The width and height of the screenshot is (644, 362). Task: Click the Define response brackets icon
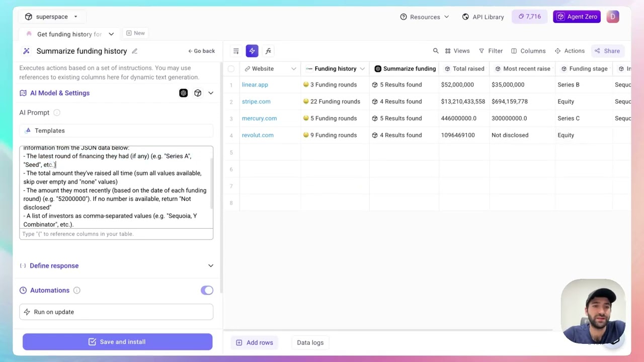click(23, 265)
